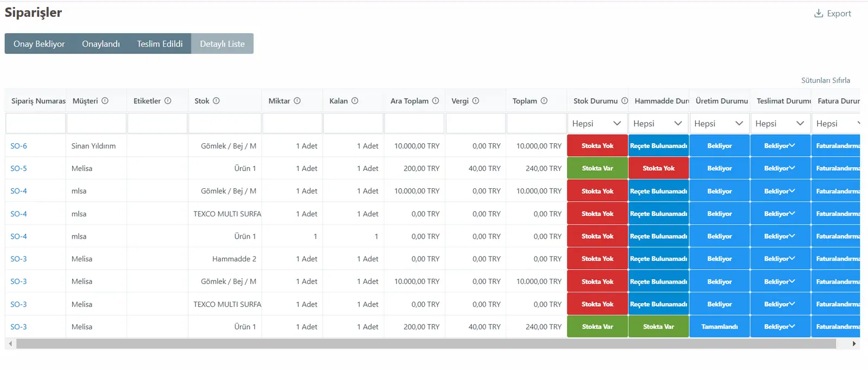Click Sütunları Sıfırla to reset columns
The image size is (868, 371).
[826, 80]
